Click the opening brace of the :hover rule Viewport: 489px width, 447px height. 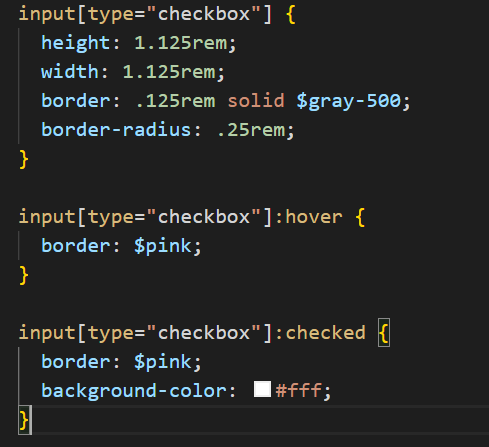click(x=360, y=217)
